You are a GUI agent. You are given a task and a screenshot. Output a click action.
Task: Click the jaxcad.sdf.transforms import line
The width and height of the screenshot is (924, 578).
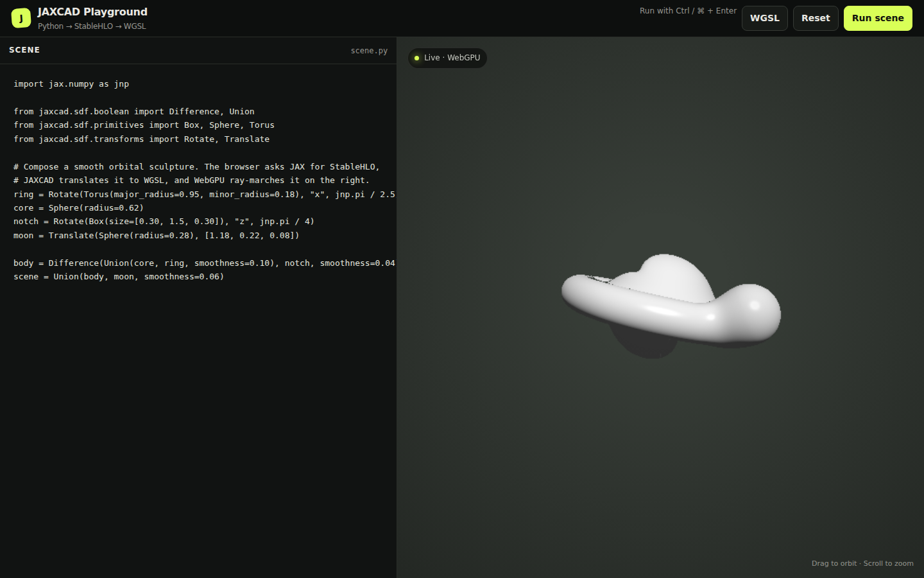[x=142, y=139]
